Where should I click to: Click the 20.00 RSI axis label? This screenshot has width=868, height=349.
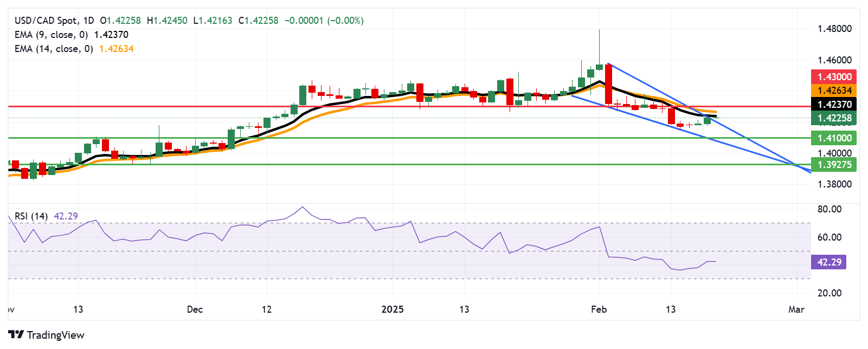(x=829, y=293)
